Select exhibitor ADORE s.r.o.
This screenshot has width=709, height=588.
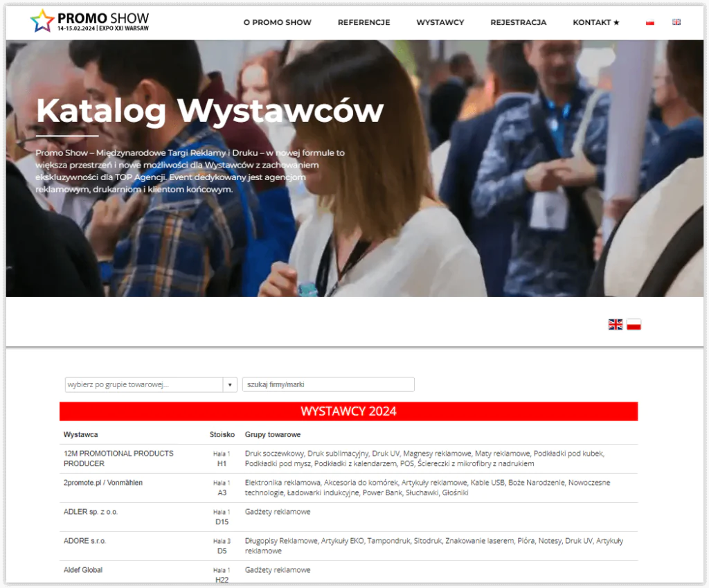pos(84,540)
